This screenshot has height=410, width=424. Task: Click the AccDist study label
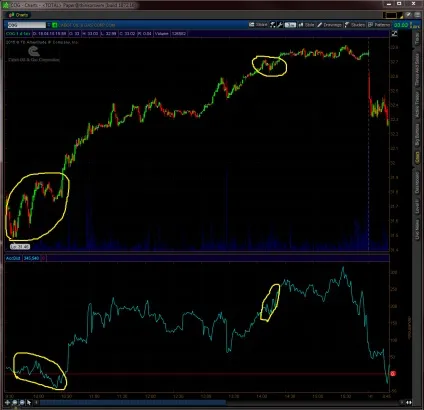click(x=13, y=258)
